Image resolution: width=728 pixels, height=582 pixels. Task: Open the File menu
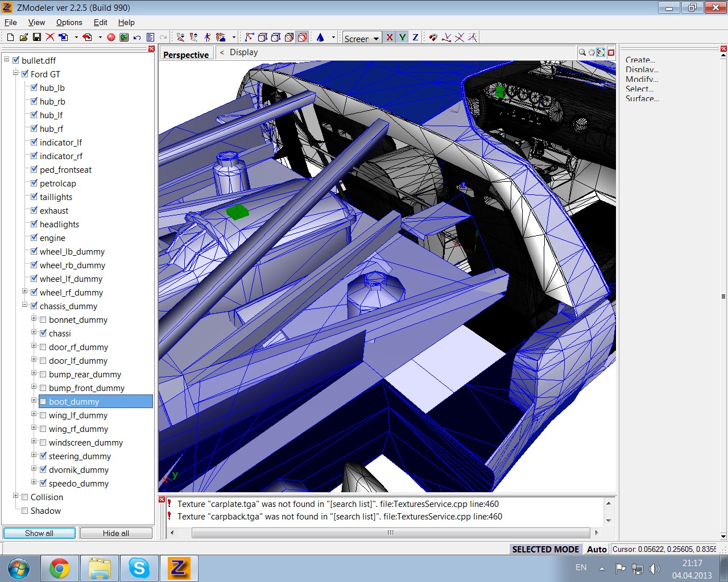(x=11, y=22)
